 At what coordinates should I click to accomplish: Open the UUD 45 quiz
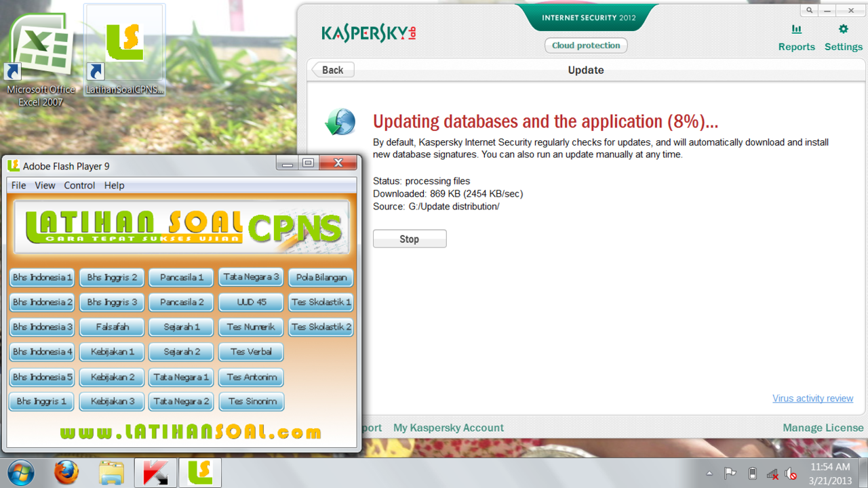tap(252, 302)
